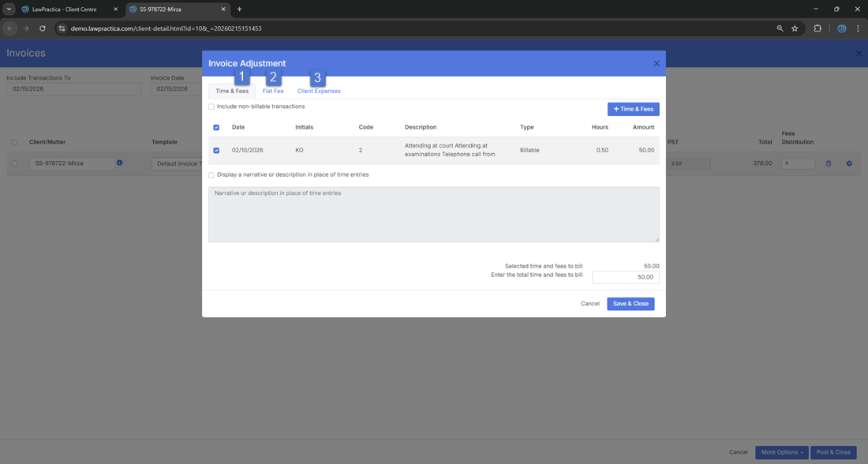Open the gear settings icon in invoice row

(849, 163)
